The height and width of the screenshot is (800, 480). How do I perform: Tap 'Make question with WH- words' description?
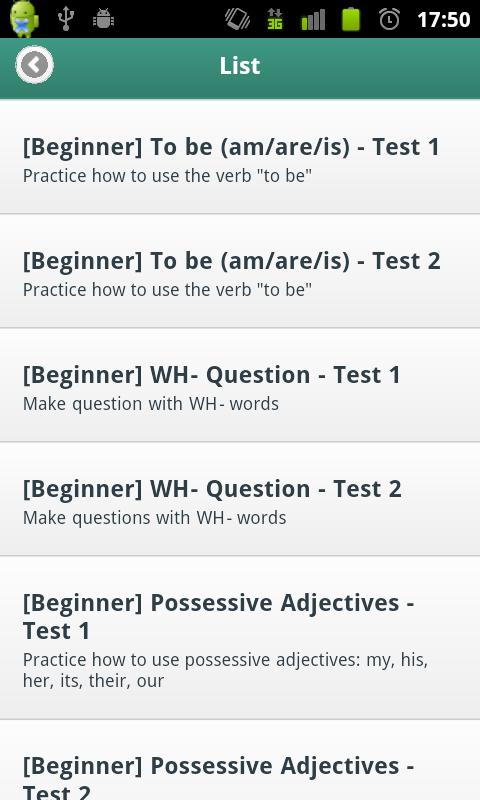(151, 404)
